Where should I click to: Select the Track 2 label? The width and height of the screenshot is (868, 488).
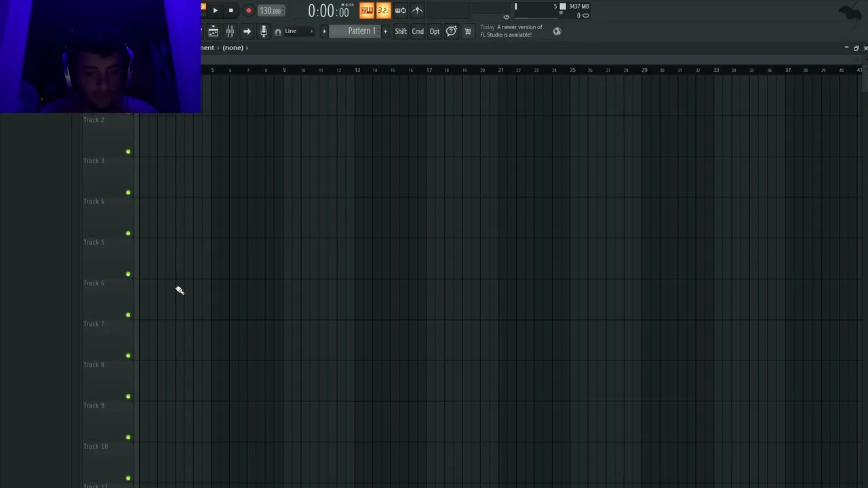(x=94, y=120)
